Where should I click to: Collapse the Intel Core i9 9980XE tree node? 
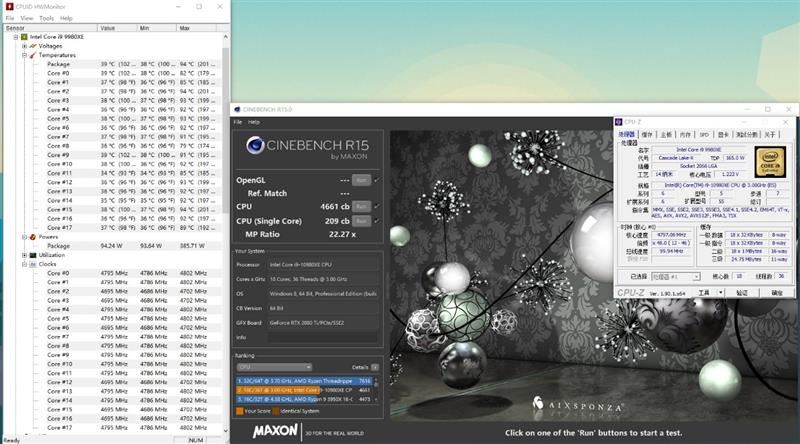point(16,37)
